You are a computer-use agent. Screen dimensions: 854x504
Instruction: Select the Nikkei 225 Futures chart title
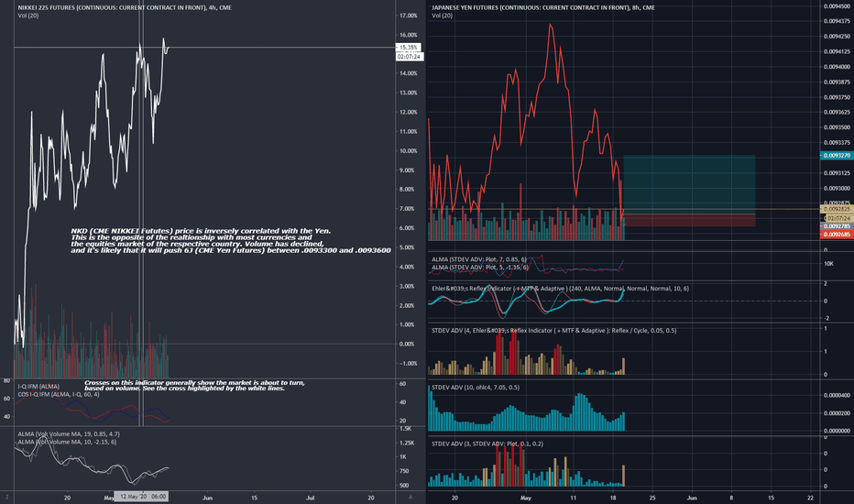pos(125,7)
